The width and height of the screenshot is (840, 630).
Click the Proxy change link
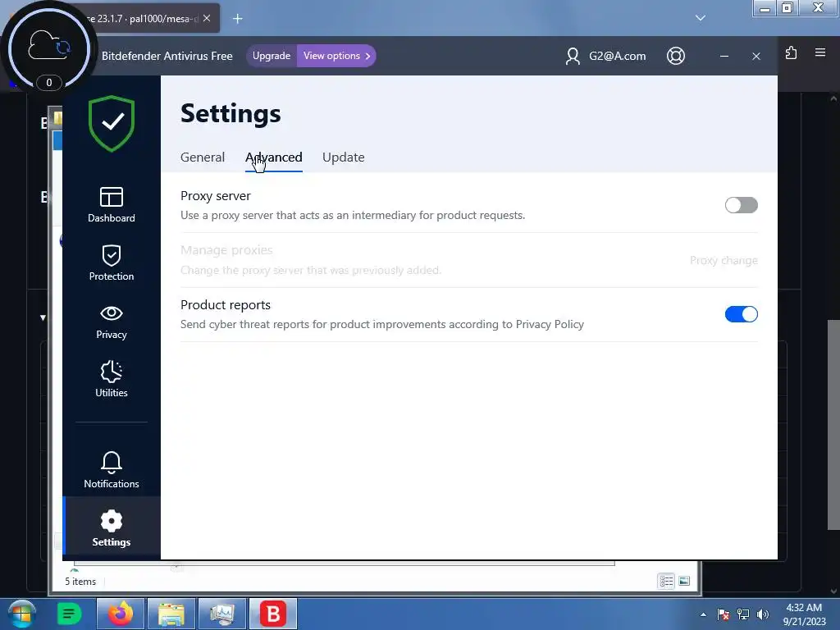tap(724, 260)
